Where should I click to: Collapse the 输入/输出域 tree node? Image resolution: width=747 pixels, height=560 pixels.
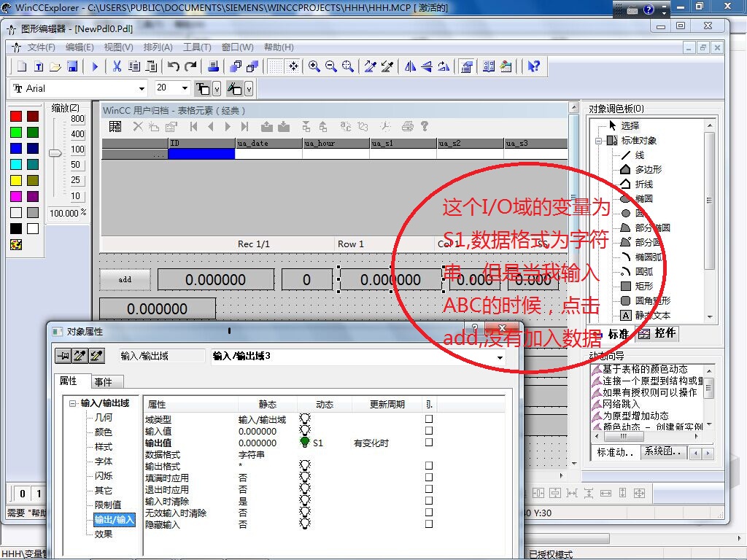[x=72, y=403]
